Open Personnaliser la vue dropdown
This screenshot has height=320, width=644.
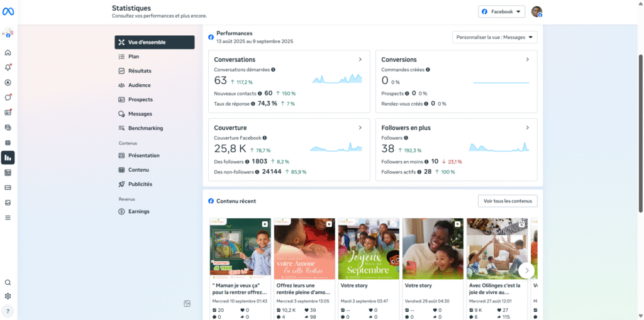click(x=494, y=37)
